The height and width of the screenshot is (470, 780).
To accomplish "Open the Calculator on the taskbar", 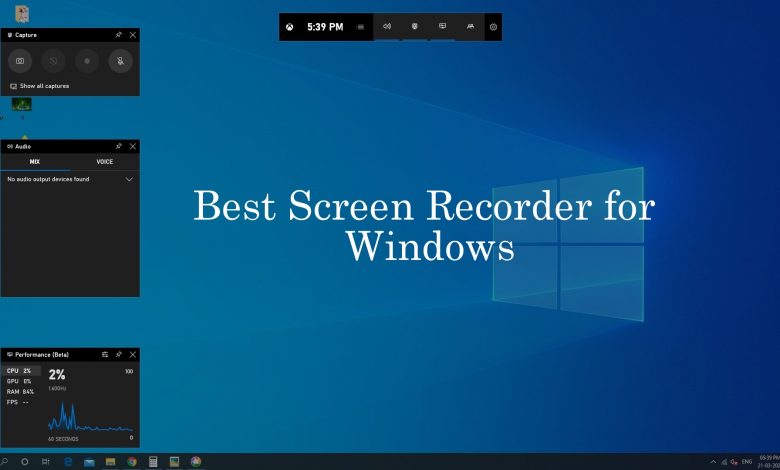I will (x=153, y=462).
